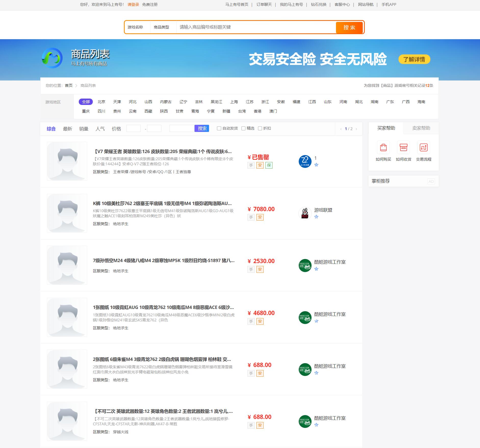The height and width of the screenshot is (448, 480).
Task: Click the green 保 badge on the first listing
Action: 269,165
